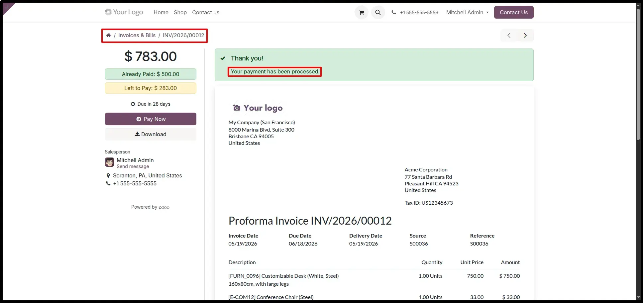644x303 pixels.
Task: Click Proforma Invoice INV/2026/00012 title
Action: click(310, 221)
